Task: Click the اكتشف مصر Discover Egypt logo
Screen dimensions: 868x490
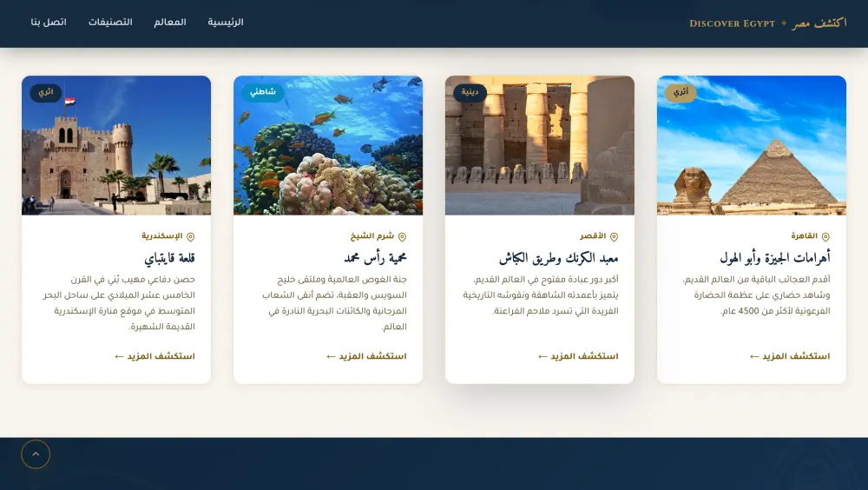Action: tap(768, 23)
